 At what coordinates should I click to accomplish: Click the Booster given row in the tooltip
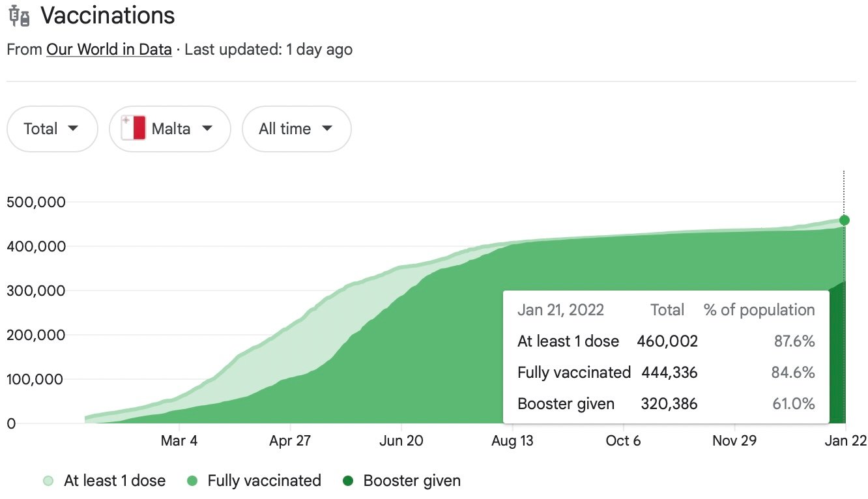665,404
